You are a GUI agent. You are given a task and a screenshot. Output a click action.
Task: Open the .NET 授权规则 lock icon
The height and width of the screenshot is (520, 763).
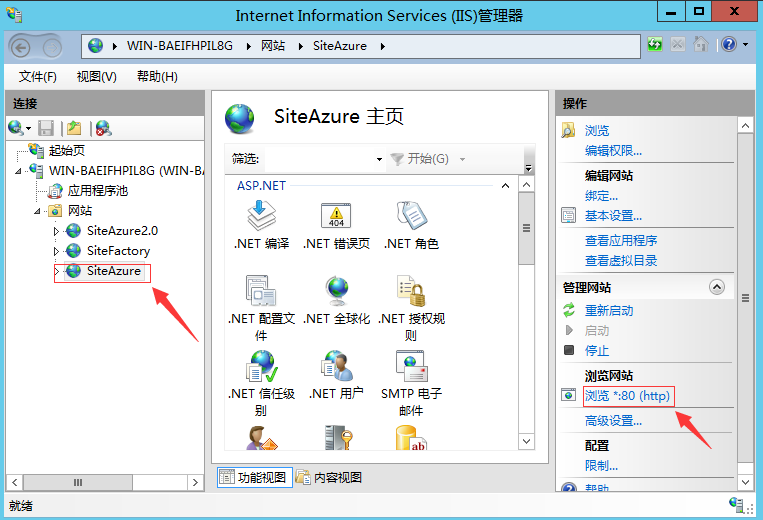point(411,291)
